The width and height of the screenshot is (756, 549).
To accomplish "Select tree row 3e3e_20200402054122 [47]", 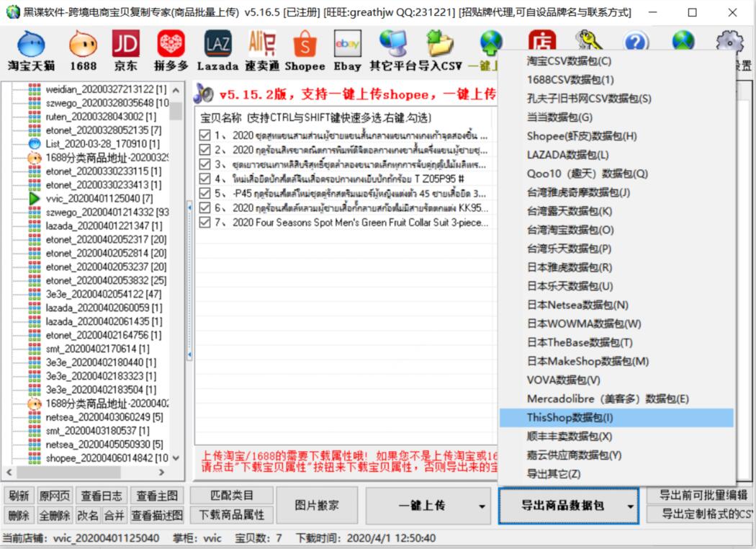I will pos(104,294).
